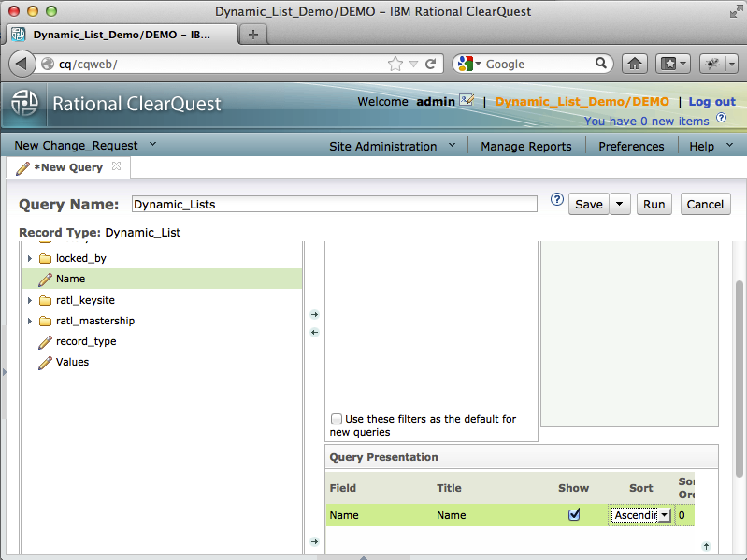Open the New Change_Request dropdown arrow
The width and height of the screenshot is (747, 560).
[152, 144]
